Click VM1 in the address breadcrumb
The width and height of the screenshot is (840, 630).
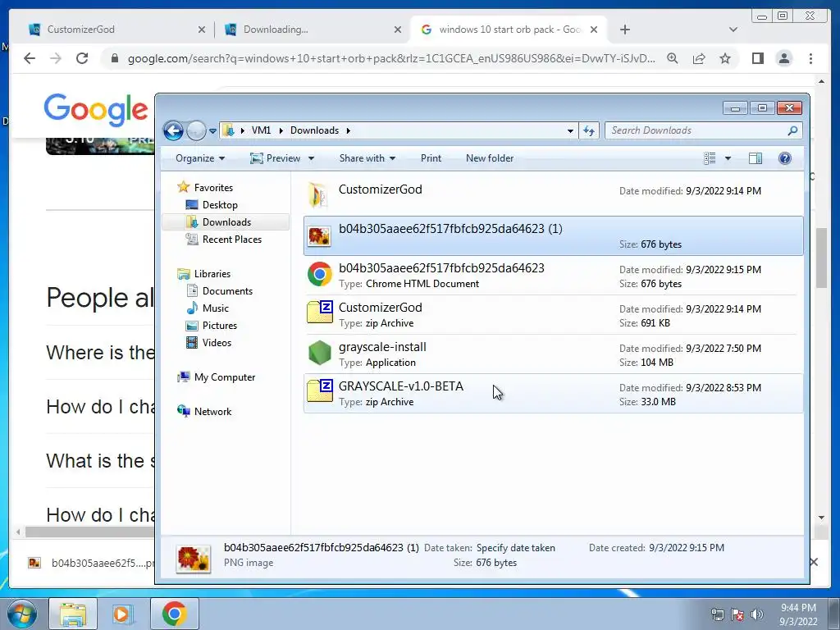pyautogui.click(x=261, y=130)
